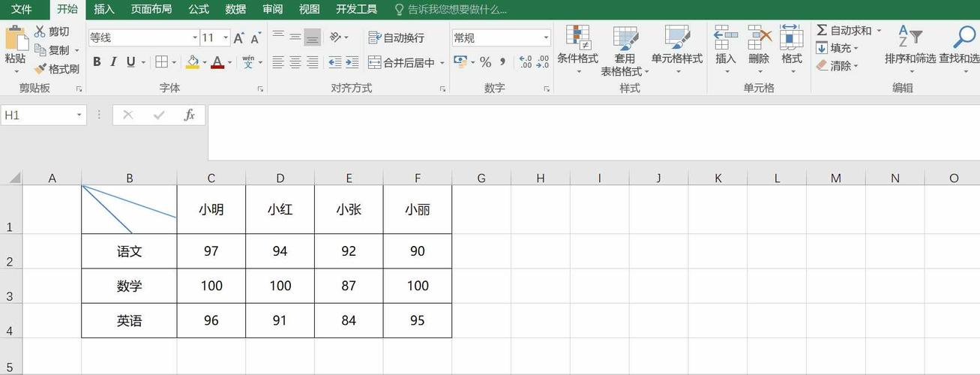980x375 pixels.
Task: Open the Font (字体) group dialog launcher
Action: [x=260, y=89]
